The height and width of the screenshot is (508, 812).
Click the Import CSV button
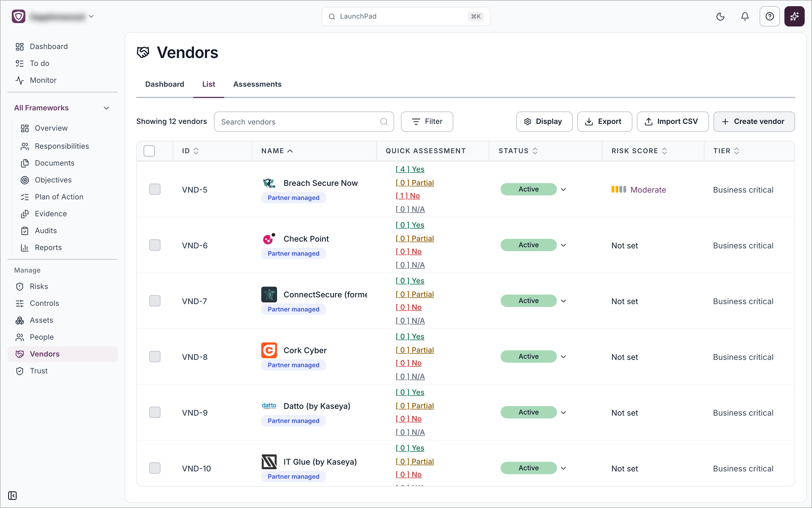(673, 122)
